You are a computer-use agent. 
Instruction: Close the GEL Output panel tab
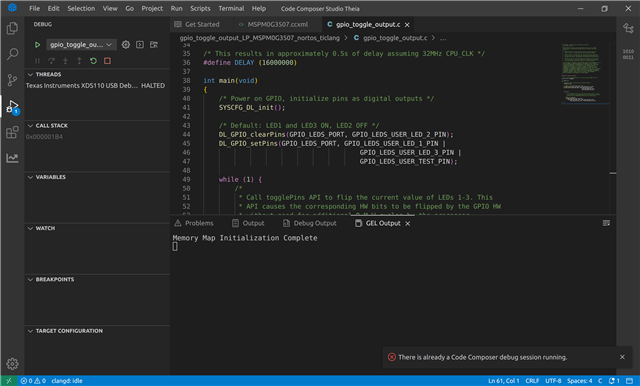(407, 224)
